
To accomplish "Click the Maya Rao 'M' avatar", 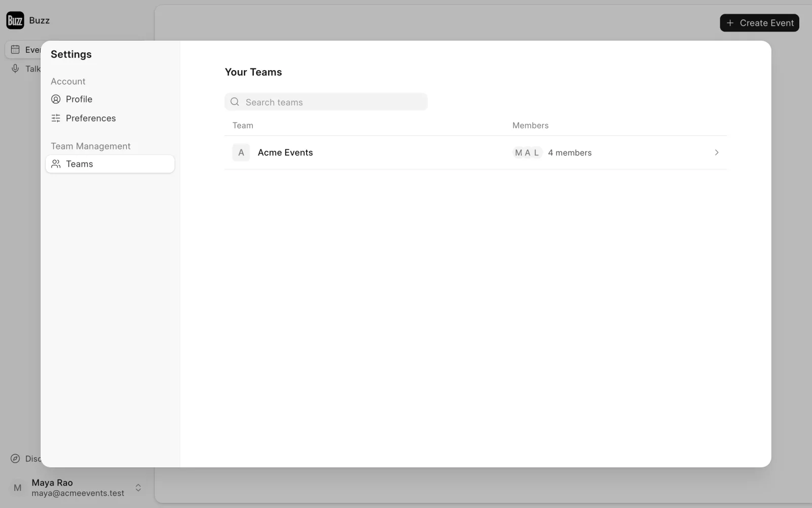I will pos(18,488).
